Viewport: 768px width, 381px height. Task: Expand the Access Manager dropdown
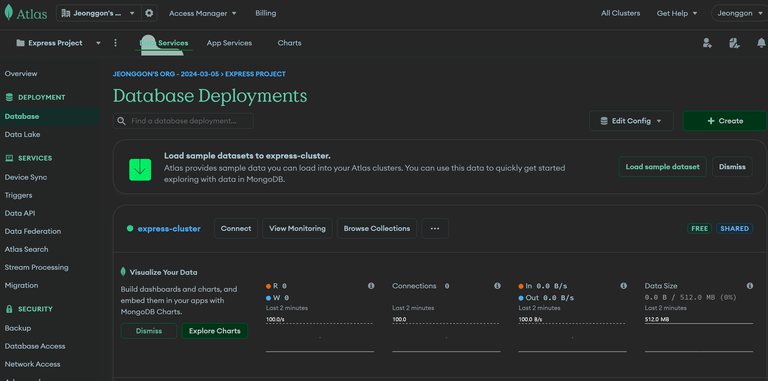tap(203, 13)
